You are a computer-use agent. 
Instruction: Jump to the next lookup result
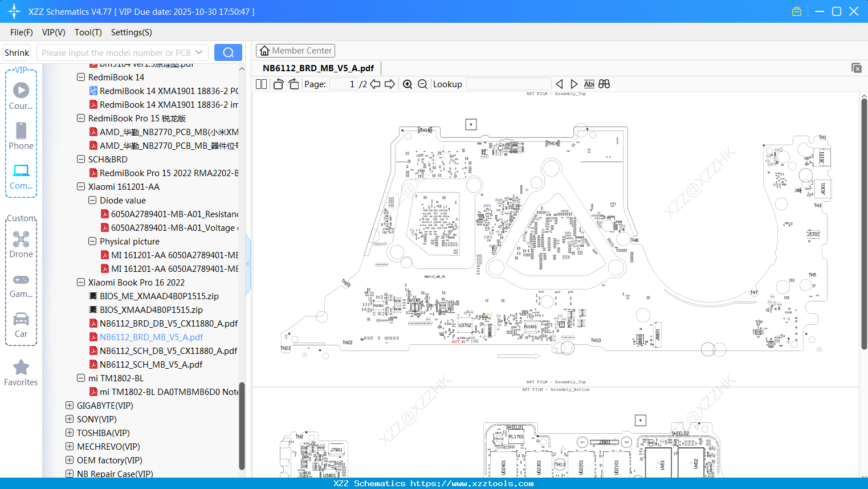pyautogui.click(x=574, y=84)
